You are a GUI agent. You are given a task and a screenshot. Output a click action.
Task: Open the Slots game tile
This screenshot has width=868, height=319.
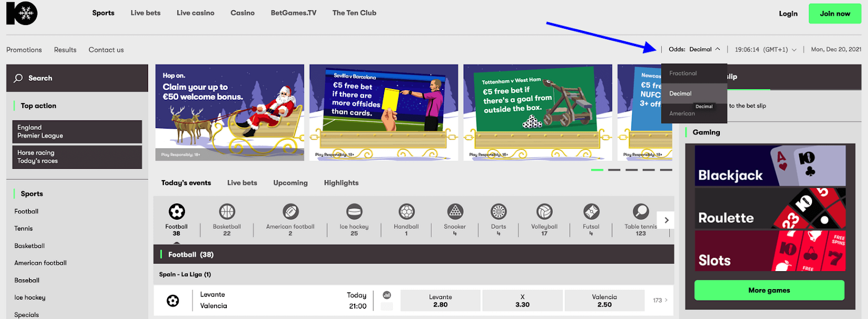pos(770,251)
